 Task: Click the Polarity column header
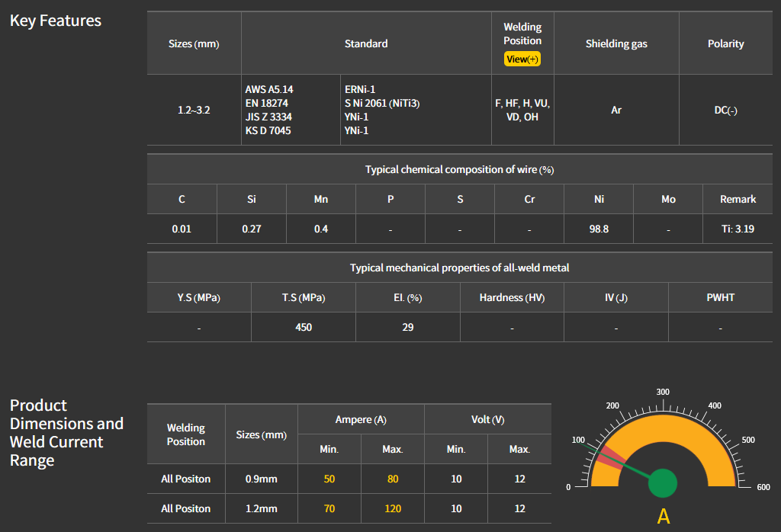click(725, 43)
